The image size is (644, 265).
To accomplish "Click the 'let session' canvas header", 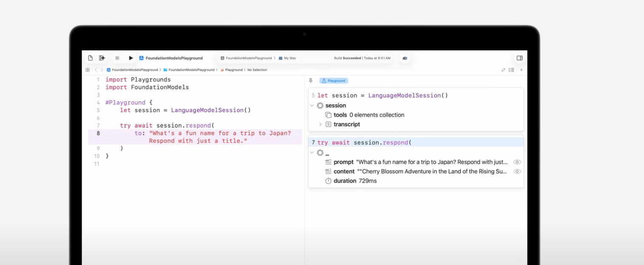I will coord(383,96).
